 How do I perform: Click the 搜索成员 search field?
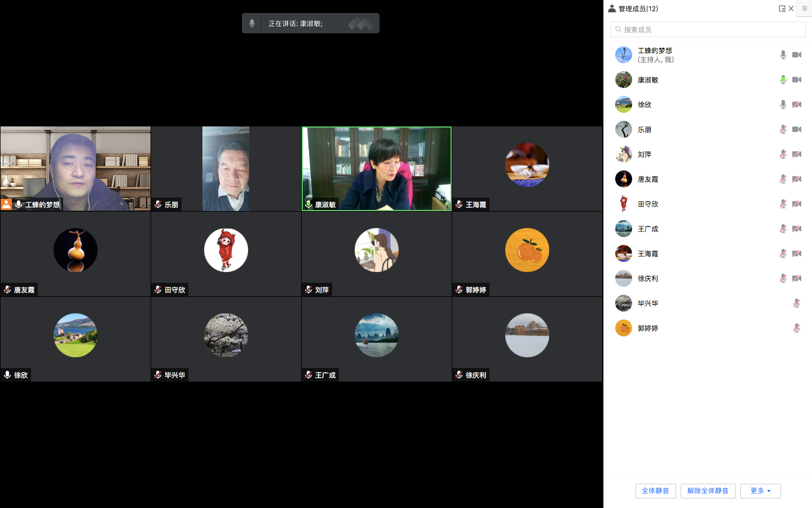[708, 29]
